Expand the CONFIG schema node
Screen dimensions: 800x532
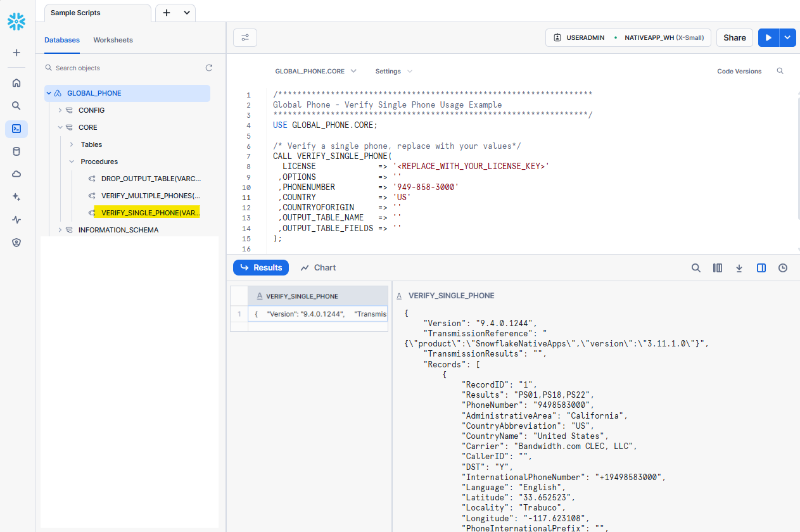(60, 110)
